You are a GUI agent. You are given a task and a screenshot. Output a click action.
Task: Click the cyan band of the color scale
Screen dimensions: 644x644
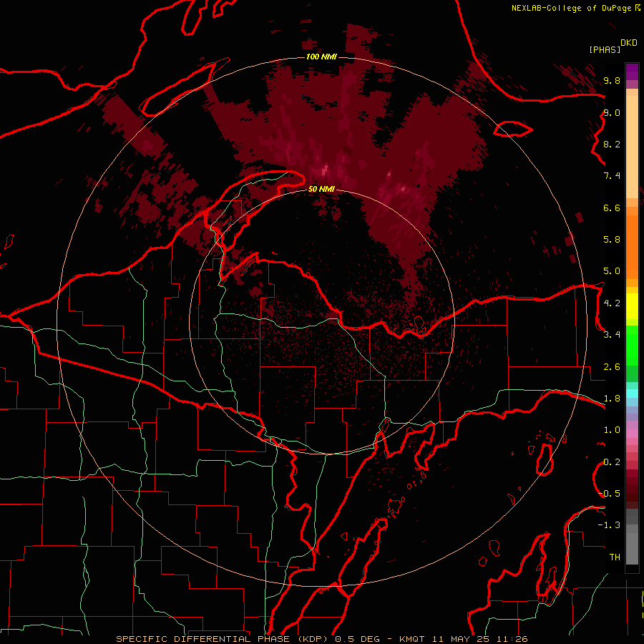[632, 394]
